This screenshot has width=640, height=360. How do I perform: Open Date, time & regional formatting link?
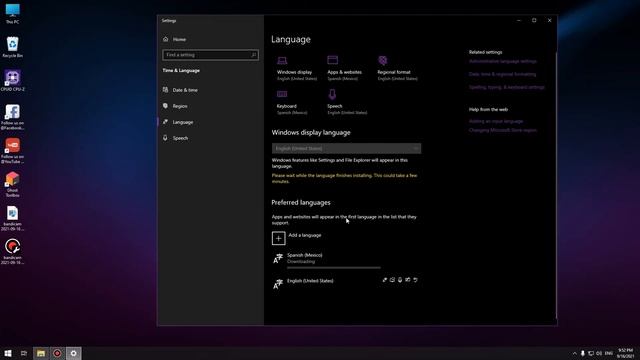(x=502, y=74)
